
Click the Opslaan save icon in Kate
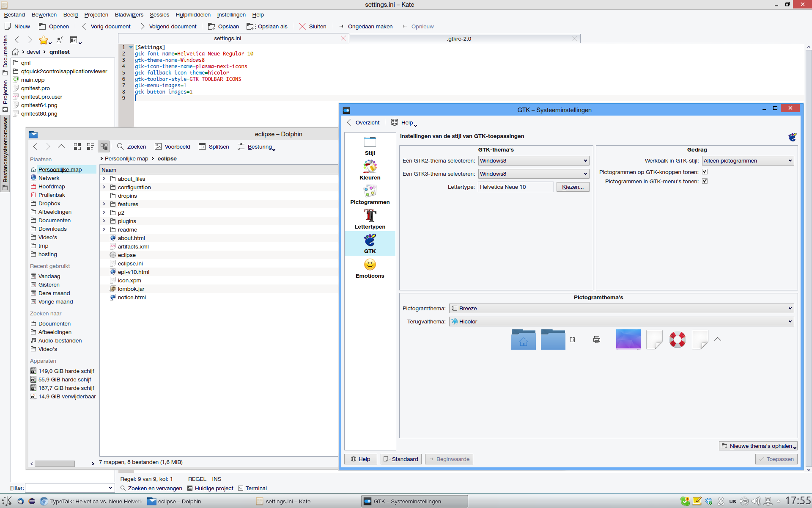coord(211,26)
